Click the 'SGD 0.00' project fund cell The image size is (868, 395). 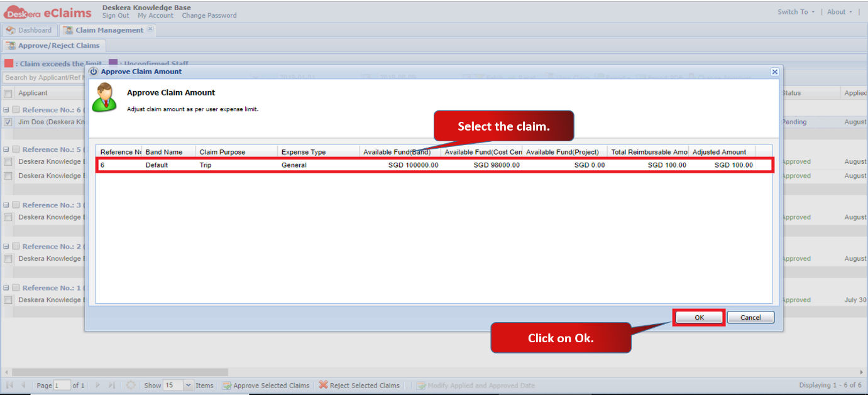tap(590, 165)
